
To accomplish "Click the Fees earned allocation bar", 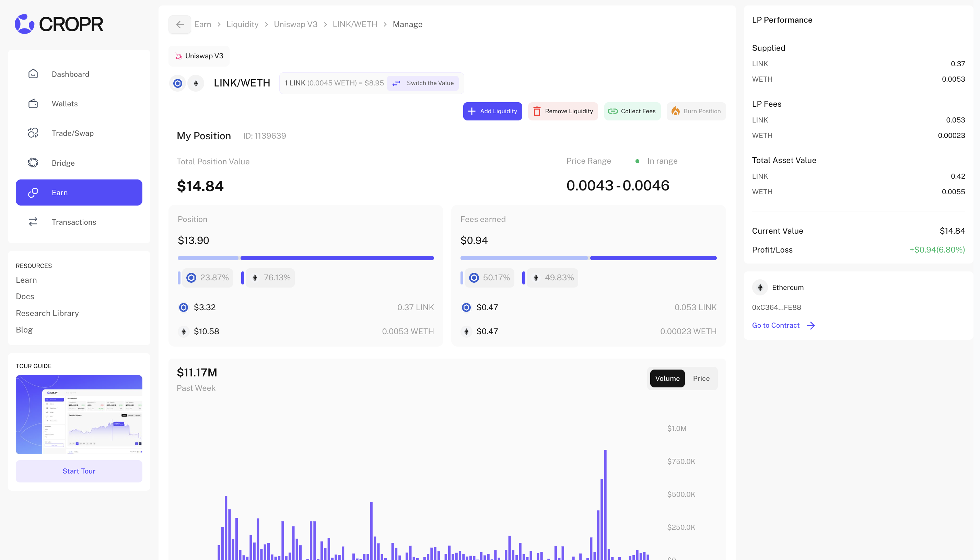I will [588, 258].
